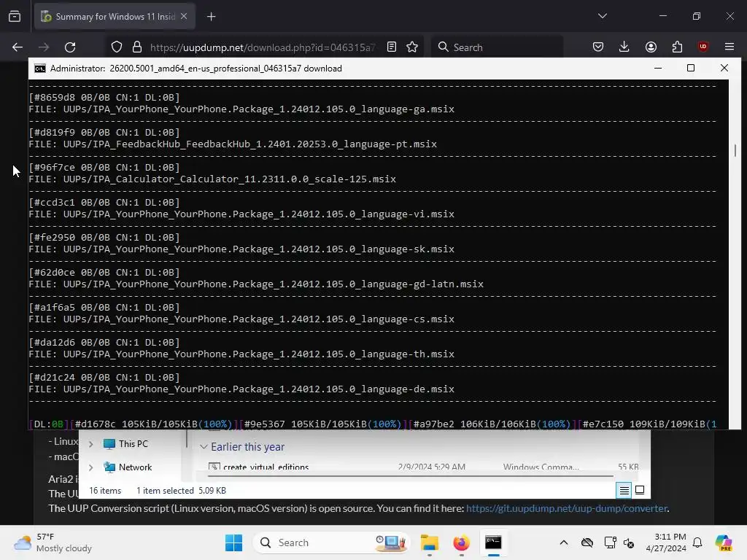Image resolution: width=747 pixels, height=560 pixels.
Task: Click FILE line for language-de.msix
Action: (x=241, y=389)
